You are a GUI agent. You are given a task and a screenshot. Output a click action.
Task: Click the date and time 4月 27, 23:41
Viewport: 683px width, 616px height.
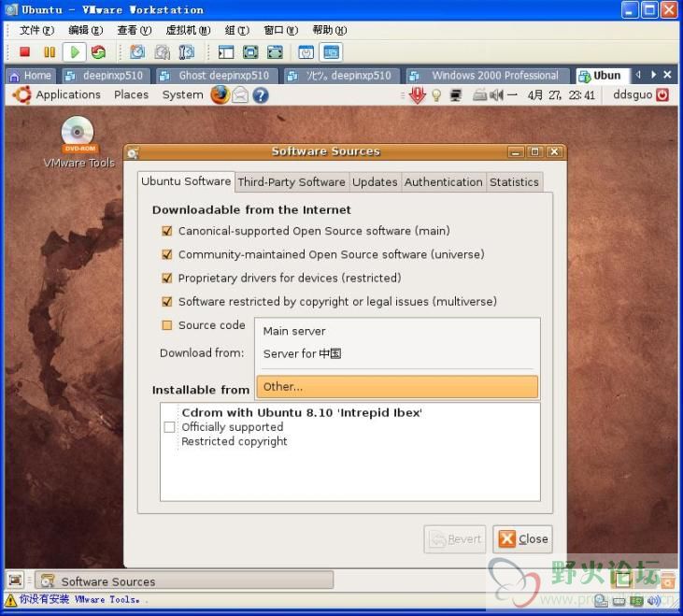click(561, 95)
